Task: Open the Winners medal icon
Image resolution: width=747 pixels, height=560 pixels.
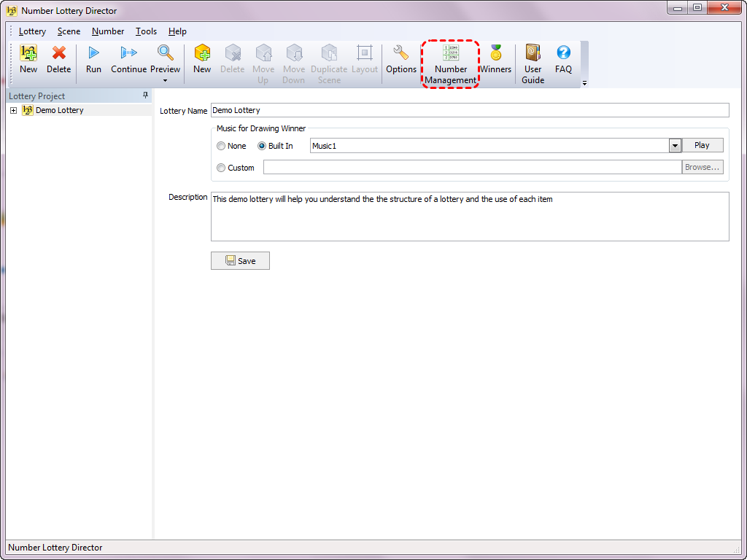Action: [496, 53]
